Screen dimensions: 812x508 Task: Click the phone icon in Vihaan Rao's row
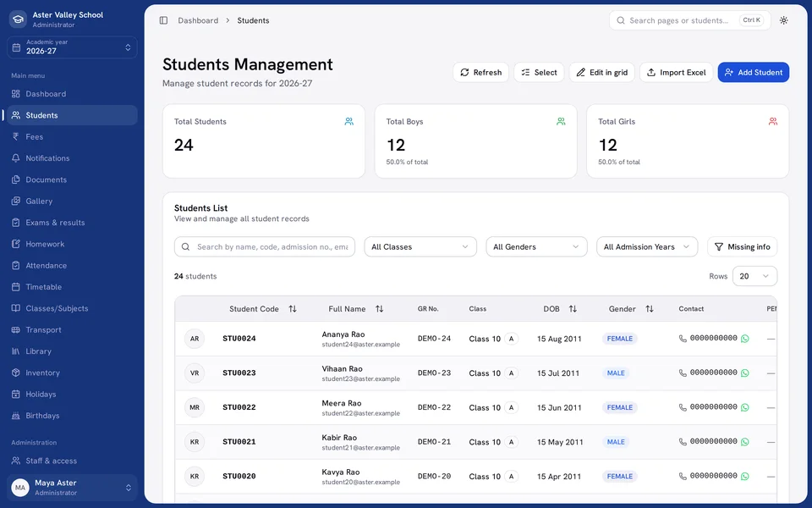pos(683,373)
